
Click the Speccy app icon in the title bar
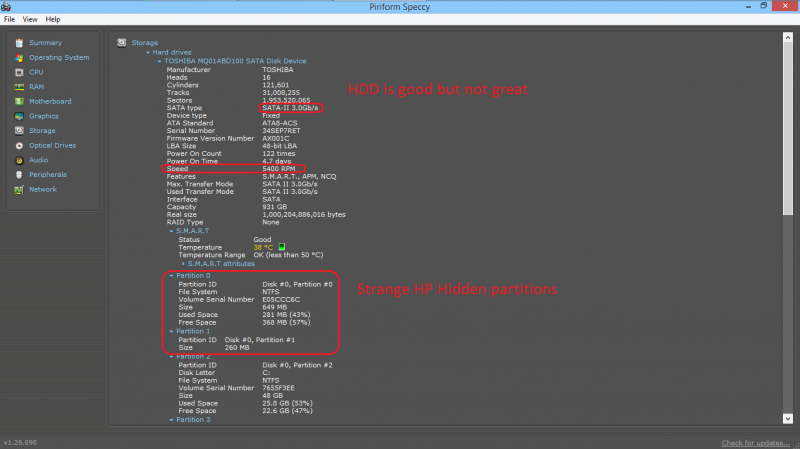(6, 7)
